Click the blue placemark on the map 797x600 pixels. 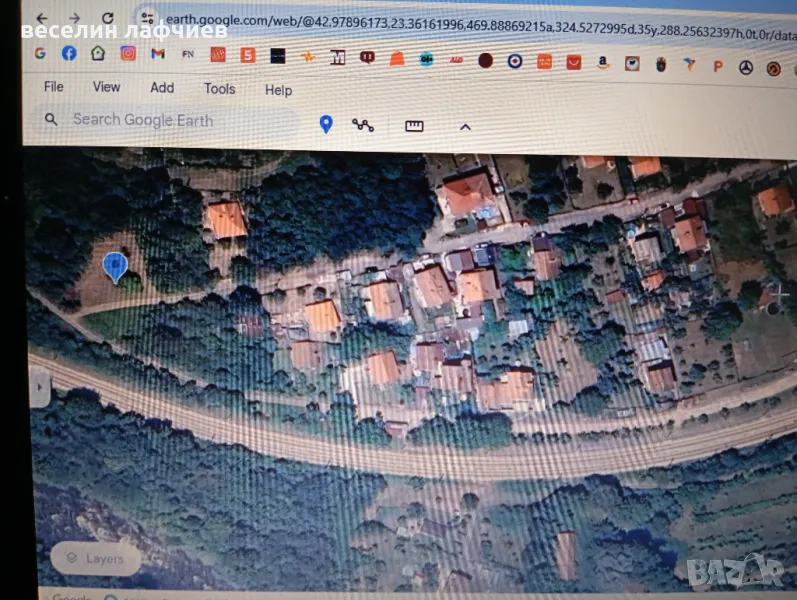coord(115,266)
